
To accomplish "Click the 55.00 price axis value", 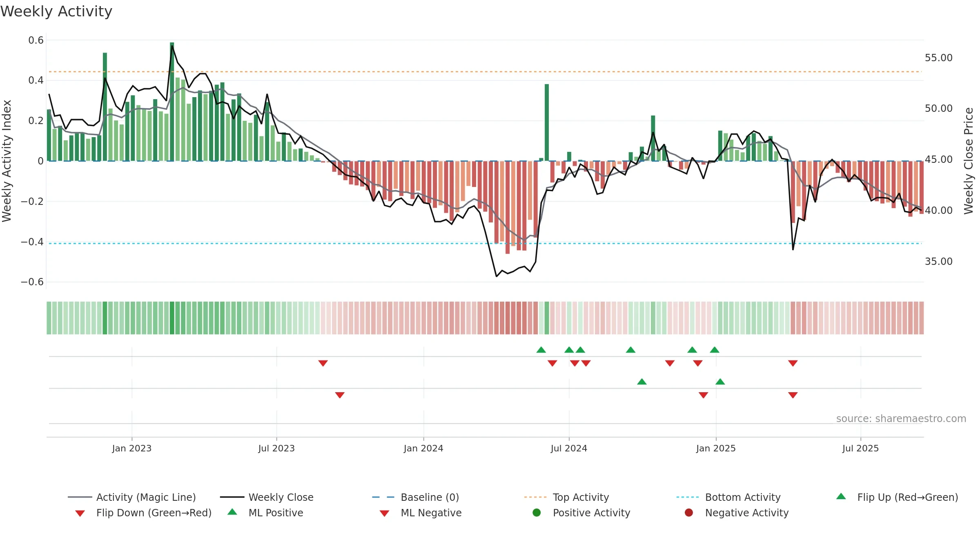I will 938,58.
